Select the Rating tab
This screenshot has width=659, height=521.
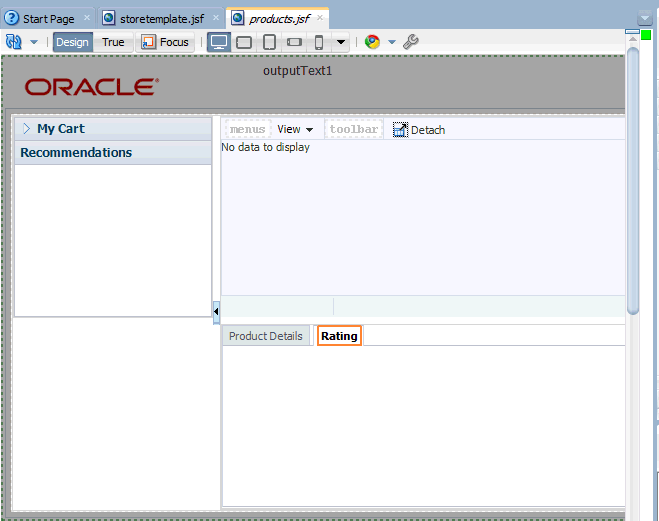click(x=339, y=336)
